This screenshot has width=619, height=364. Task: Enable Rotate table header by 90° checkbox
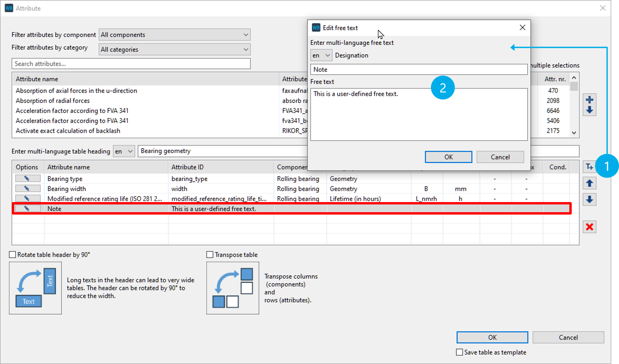[x=12, y=255]
